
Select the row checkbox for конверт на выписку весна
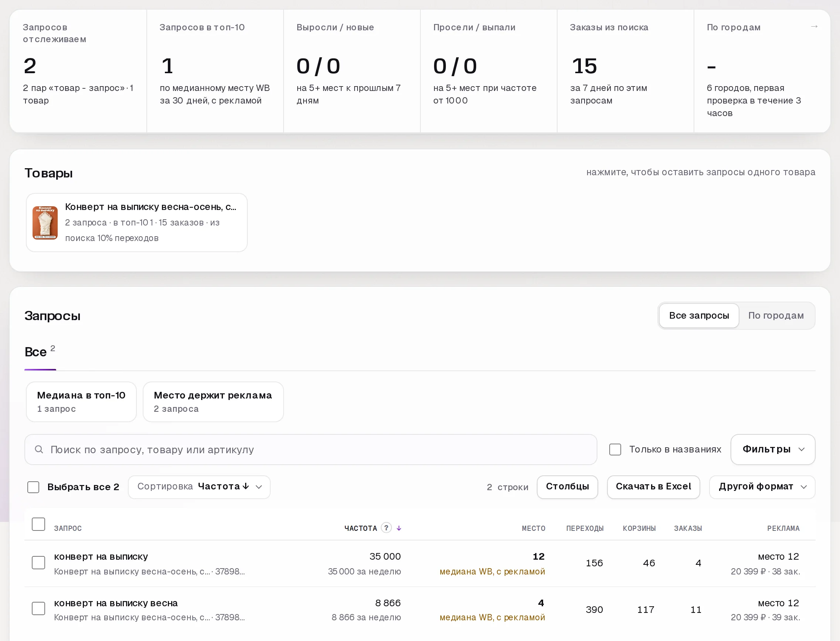click(x=38, y=608)
